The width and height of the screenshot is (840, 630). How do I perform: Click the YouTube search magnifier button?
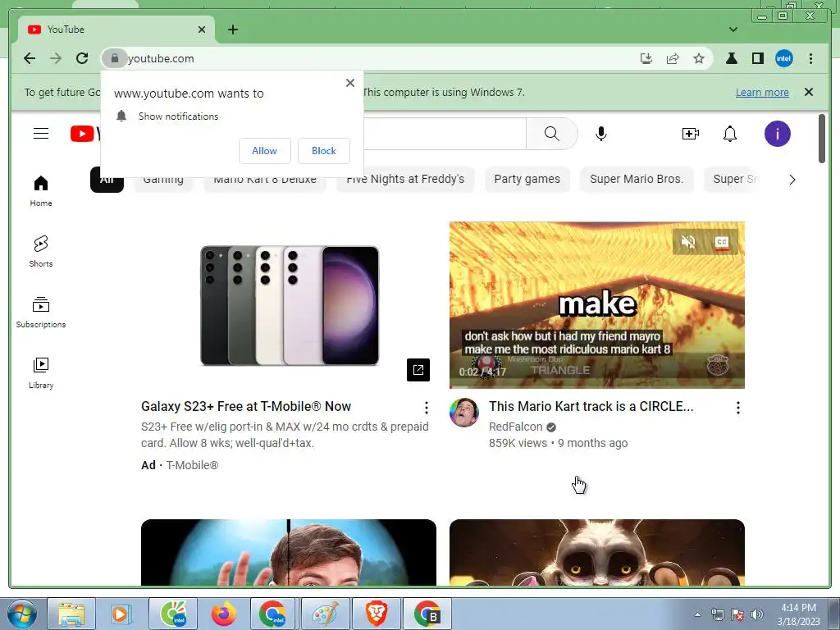coord(552,134)
